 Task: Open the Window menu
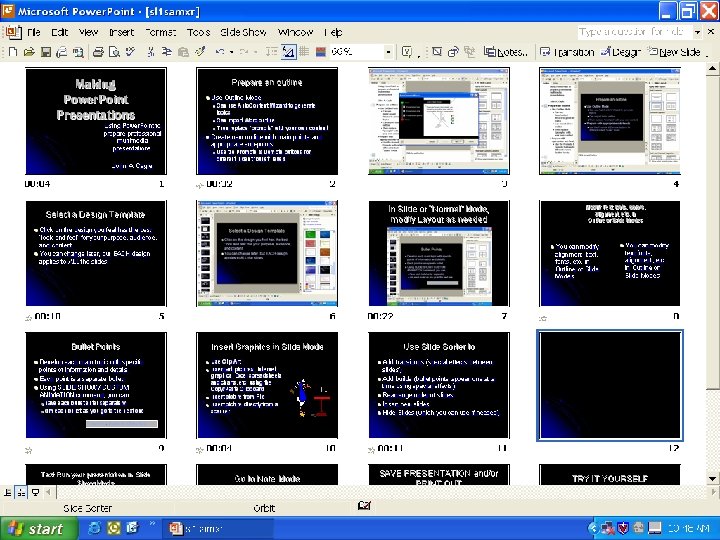295,32
